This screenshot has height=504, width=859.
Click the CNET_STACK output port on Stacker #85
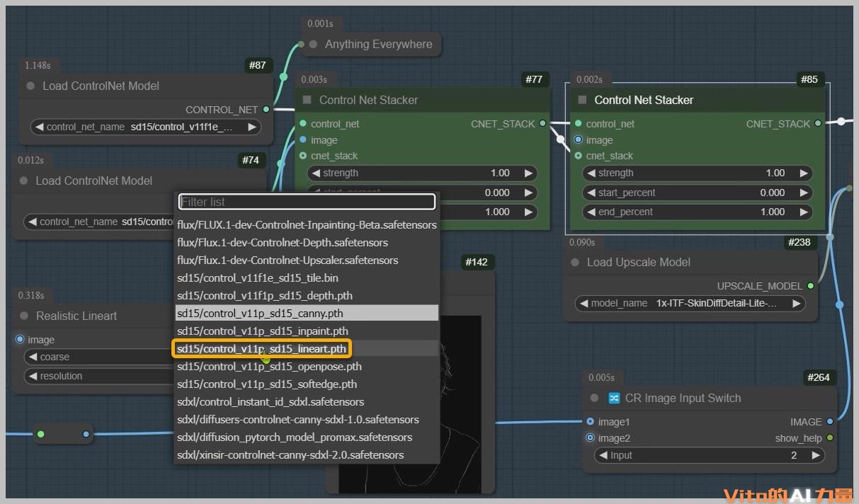point(818,123)
